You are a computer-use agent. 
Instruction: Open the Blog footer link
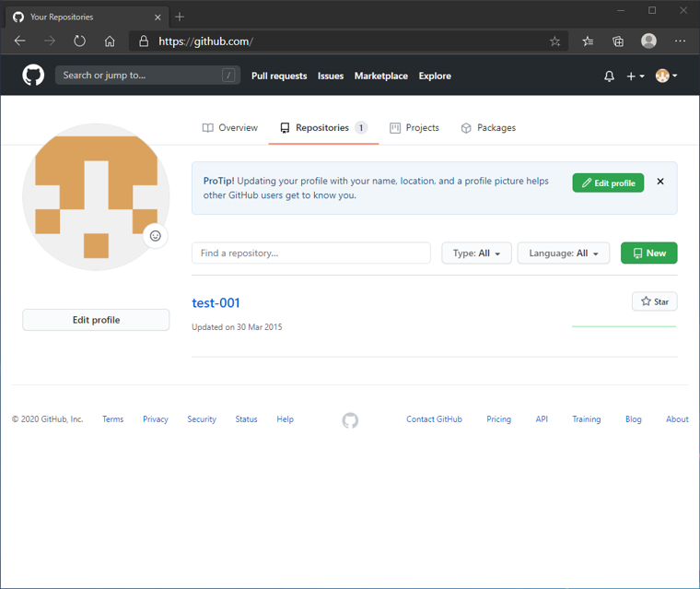pyautogui.click(x=634, y=419)
